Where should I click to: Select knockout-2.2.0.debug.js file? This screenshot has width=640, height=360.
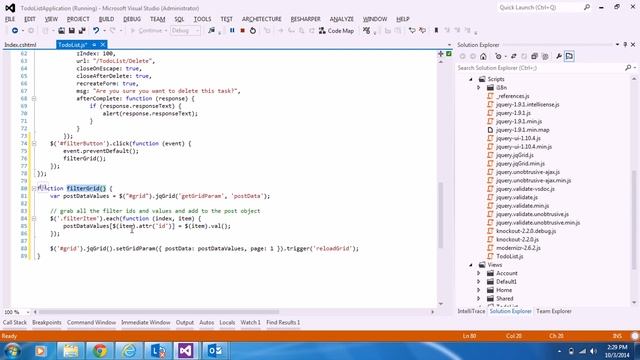(526, 231)
